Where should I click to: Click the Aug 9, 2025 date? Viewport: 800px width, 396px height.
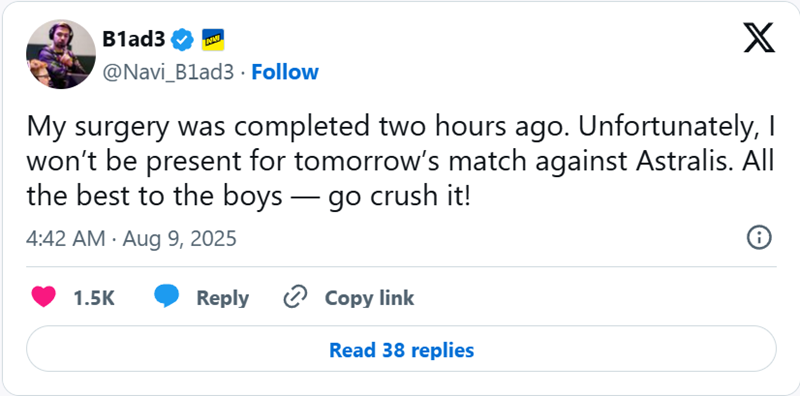click(x=180, y=238)
